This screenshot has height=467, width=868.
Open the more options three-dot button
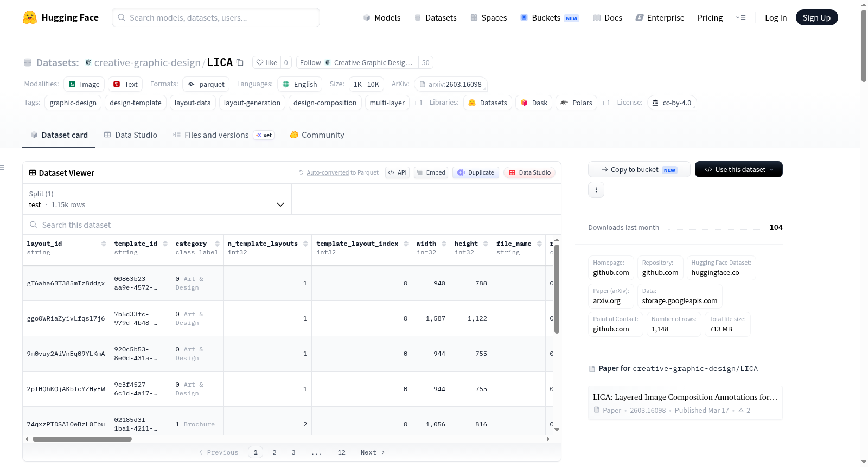click(x=596, y=190)
